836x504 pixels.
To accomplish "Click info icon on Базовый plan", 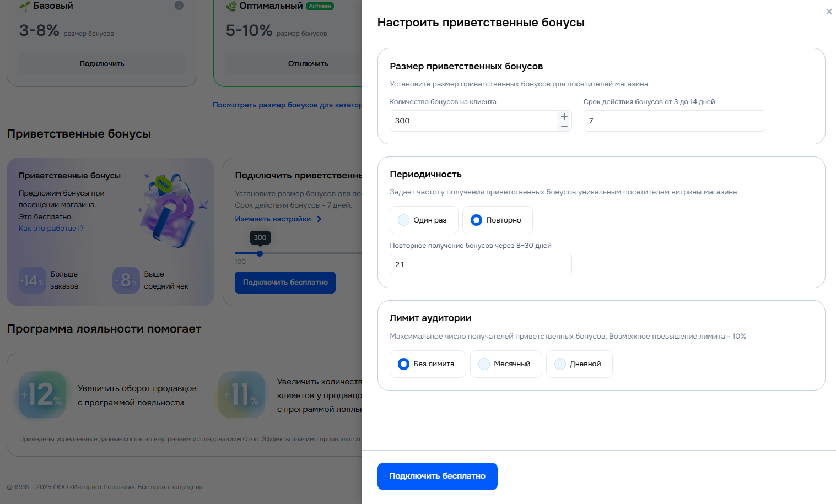I will (179, 6).
